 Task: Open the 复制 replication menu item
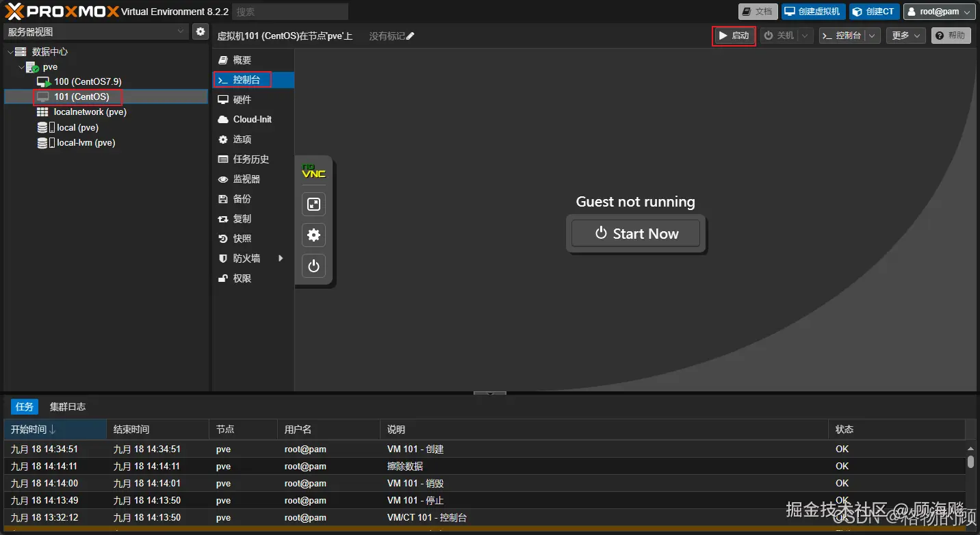[x=253, y=218]
